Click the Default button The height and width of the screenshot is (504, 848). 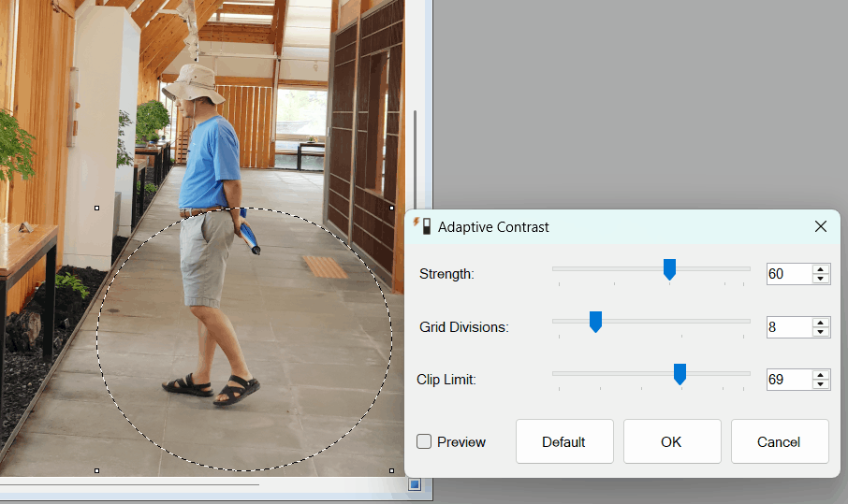pos(564,441)
